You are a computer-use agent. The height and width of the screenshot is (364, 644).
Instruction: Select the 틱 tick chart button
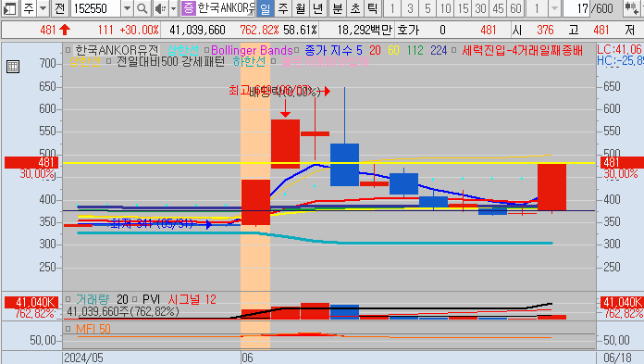pos(373,8)
